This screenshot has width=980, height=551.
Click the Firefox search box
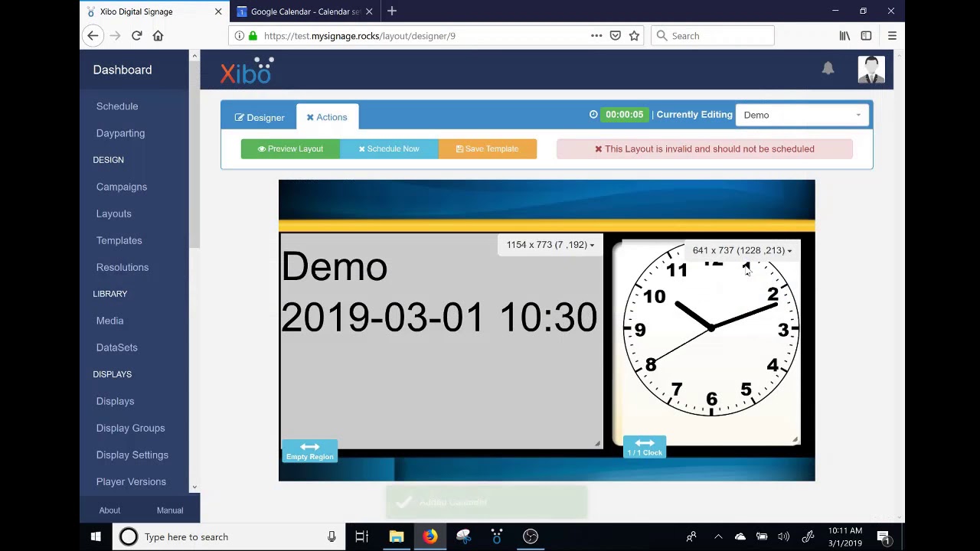coord(713,35)
